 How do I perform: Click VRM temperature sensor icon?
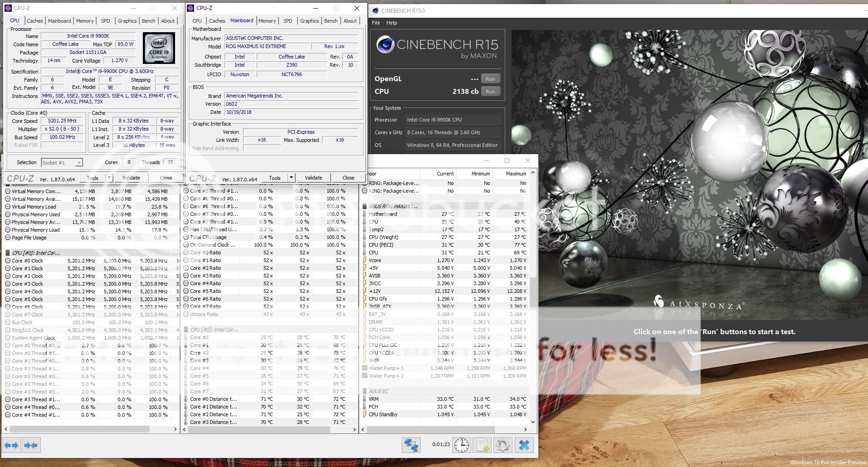[365, 399]
